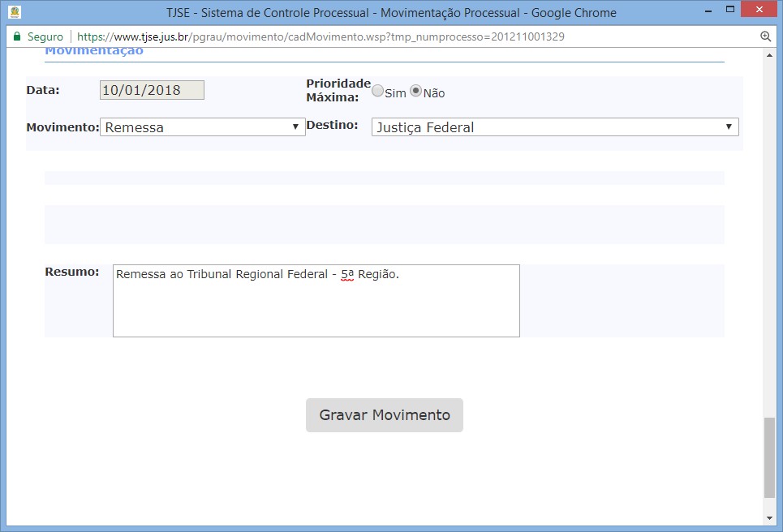The height and width of the screenshot is (532, 783).
Task: Select Não for Prioridade Máxima
Action: (415, 92)
